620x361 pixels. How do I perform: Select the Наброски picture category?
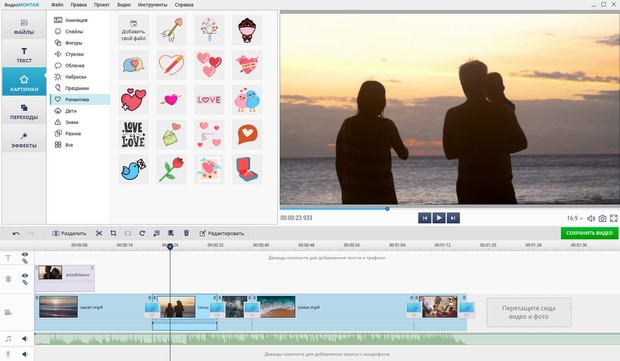[x=79, y=77]
